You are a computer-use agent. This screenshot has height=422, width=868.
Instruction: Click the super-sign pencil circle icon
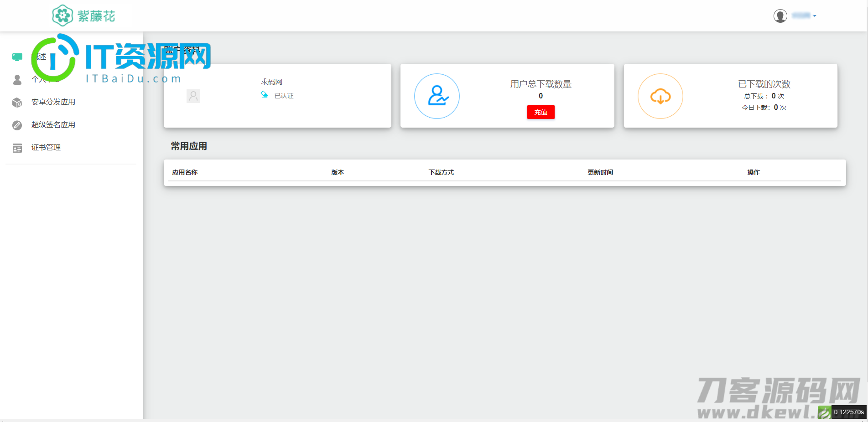17,125
